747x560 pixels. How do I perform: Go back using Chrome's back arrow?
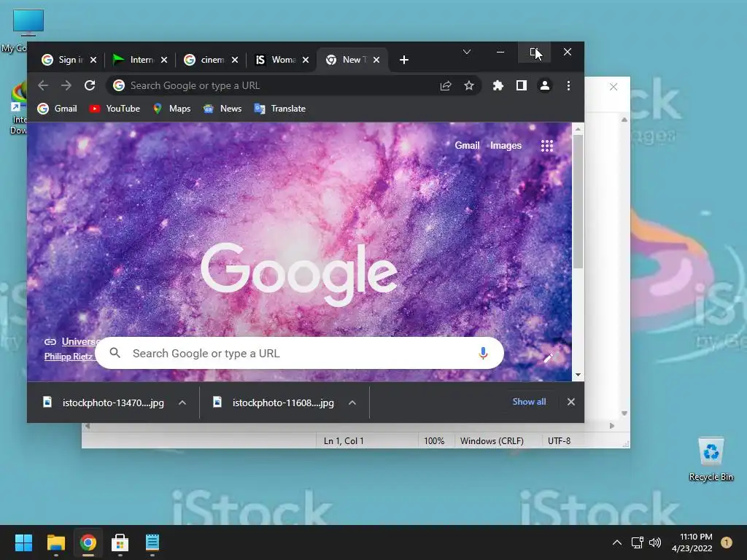tap(43, 86)
